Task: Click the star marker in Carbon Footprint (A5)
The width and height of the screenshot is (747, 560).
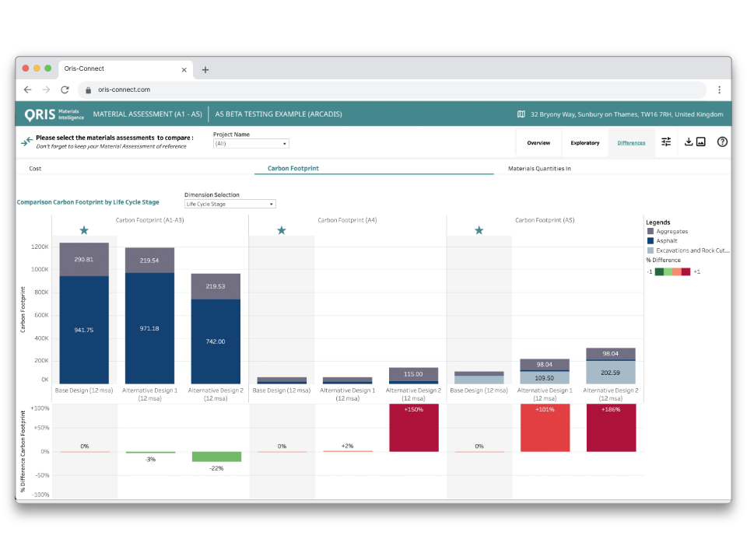Action: [479, 230]
